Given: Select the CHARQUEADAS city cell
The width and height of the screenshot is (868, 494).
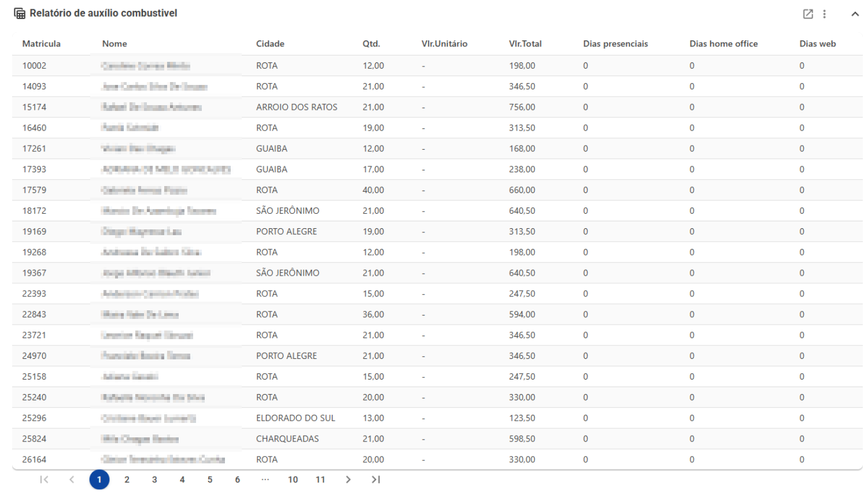Looking at the screenshot, I should [287, 439].
